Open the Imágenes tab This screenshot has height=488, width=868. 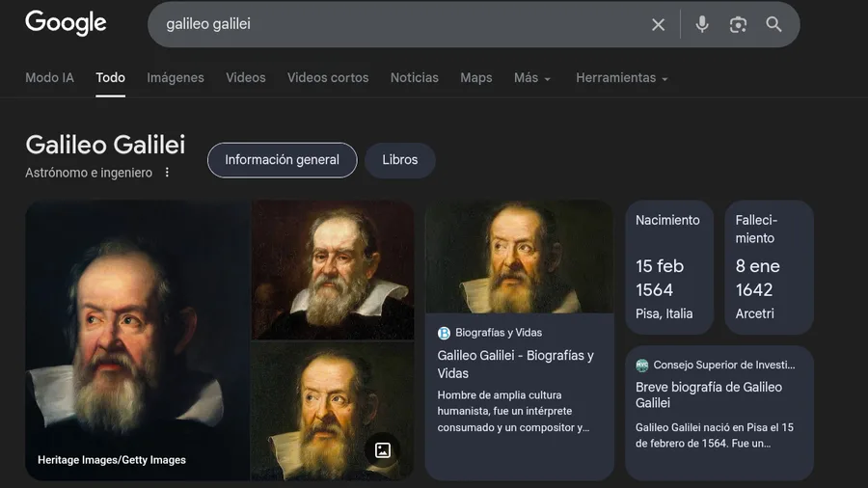[x=176, y=78]
